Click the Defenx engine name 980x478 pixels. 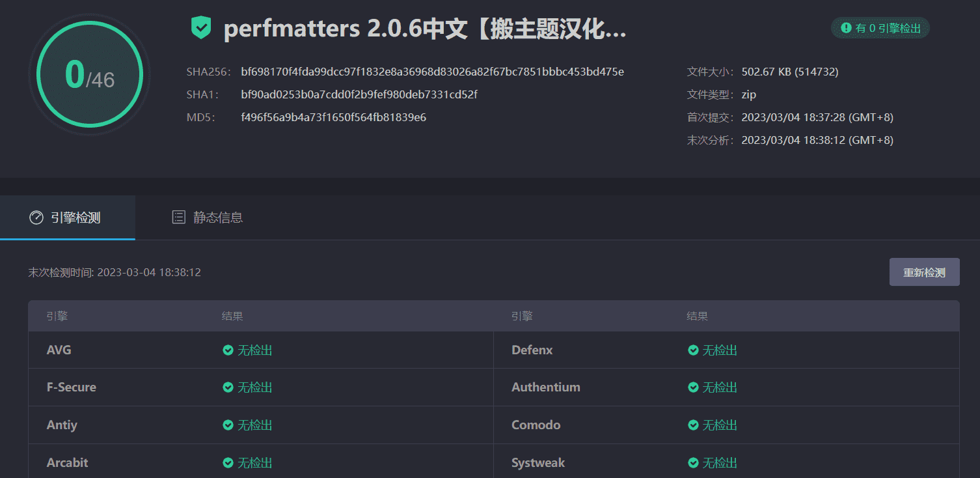(x=532, y=350)
